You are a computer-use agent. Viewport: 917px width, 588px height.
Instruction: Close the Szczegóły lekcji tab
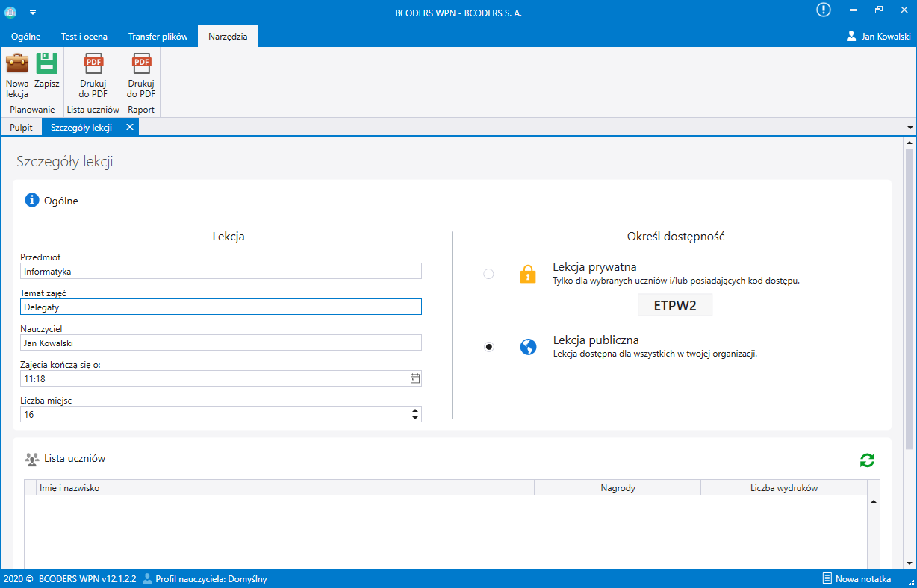[129, 128]
